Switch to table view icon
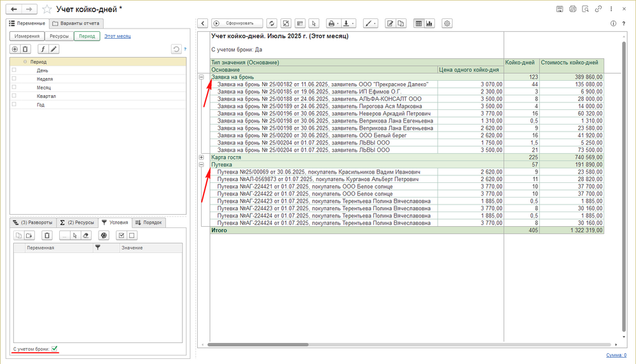 (x=418, y=24)
